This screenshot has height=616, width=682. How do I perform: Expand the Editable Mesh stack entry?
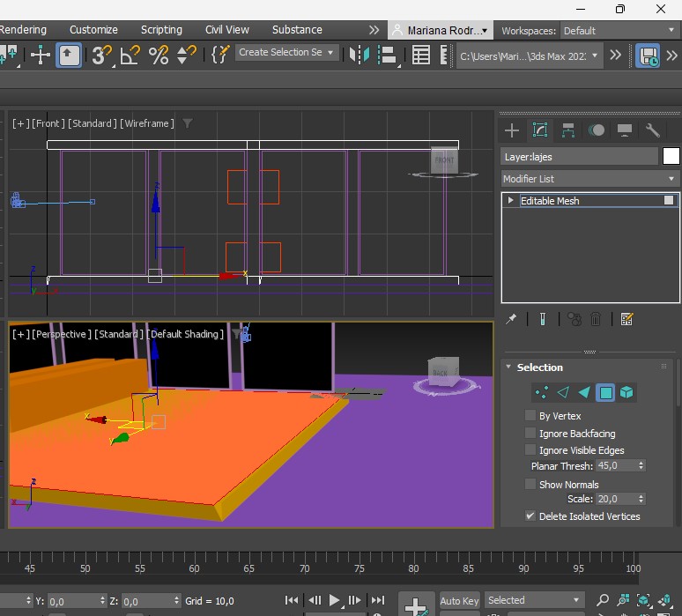510,201
